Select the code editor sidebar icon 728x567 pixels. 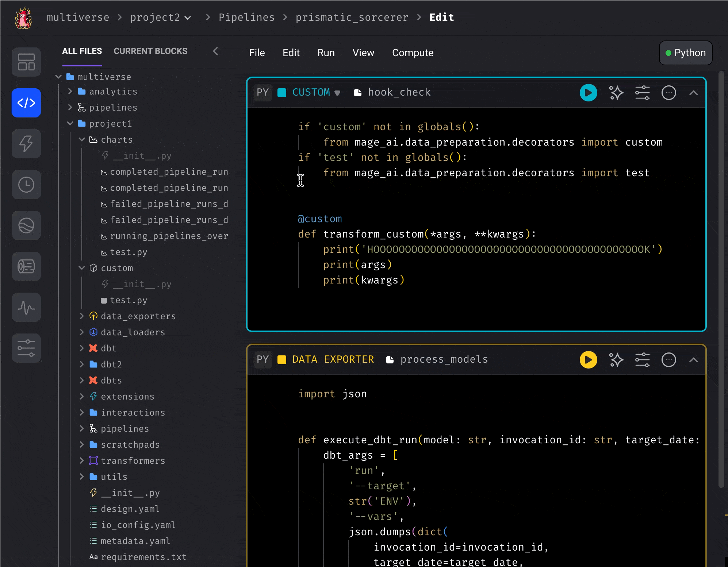(26, 103)
